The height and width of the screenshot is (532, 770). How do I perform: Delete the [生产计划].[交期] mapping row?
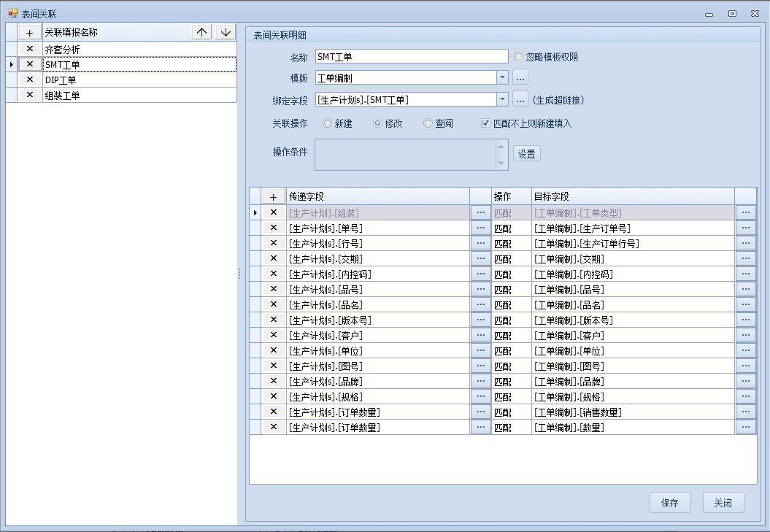click(x=274, y=258)
